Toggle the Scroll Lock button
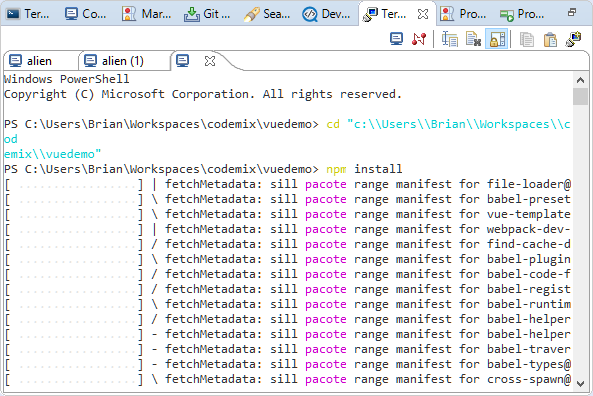The image size is (593, 396). tap(497, 39)
